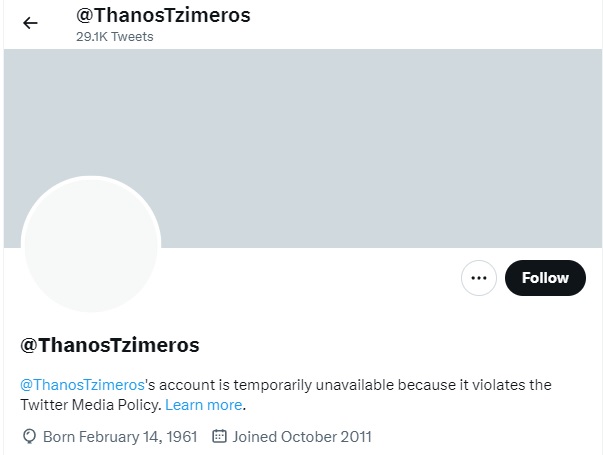Click the word Born in profile details
The height and width of the screenshot is (455, 603).
coord(57,437)
